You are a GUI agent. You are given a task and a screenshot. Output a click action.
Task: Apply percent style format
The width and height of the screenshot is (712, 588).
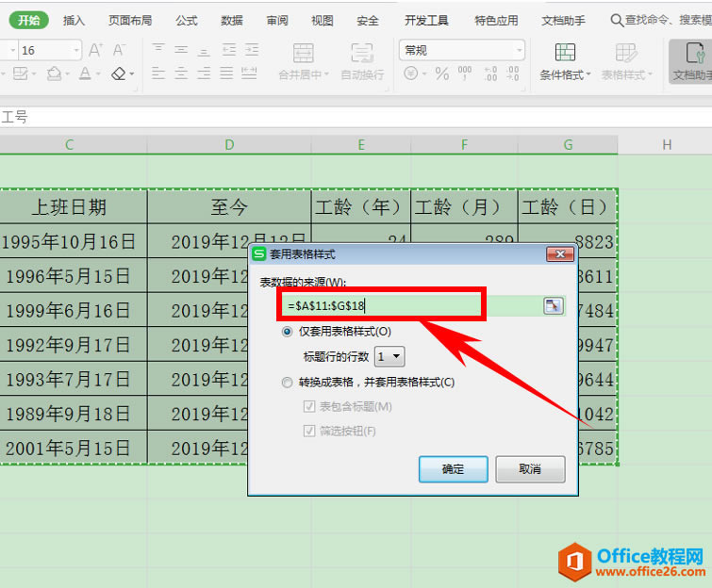tap(442, 73)
